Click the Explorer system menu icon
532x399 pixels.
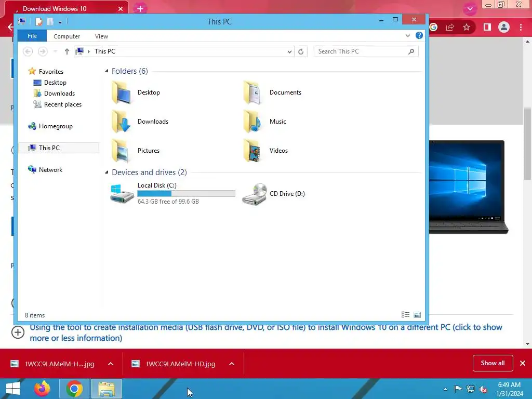[x=22, y=21]
